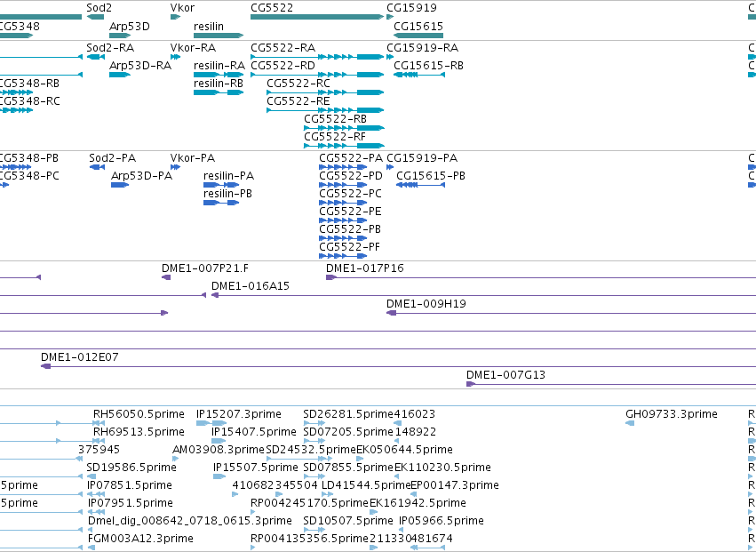756x552 pixels.
Task: Click the resilin gene label in top track
Action: coord(209,26)
